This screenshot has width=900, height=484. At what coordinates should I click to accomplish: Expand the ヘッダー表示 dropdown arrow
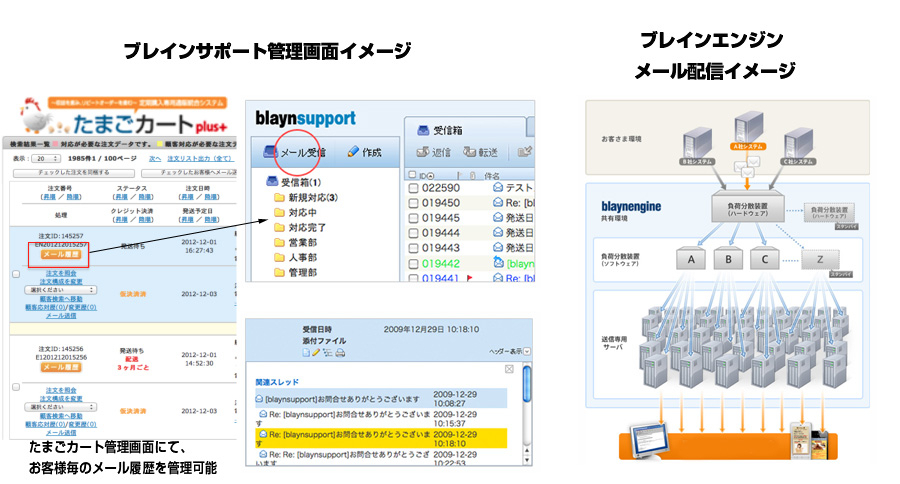pos(527,351)
